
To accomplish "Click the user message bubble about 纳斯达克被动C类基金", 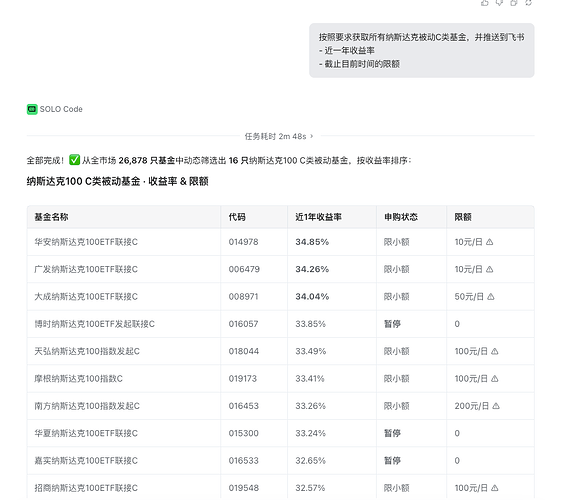I will point(422,50).
